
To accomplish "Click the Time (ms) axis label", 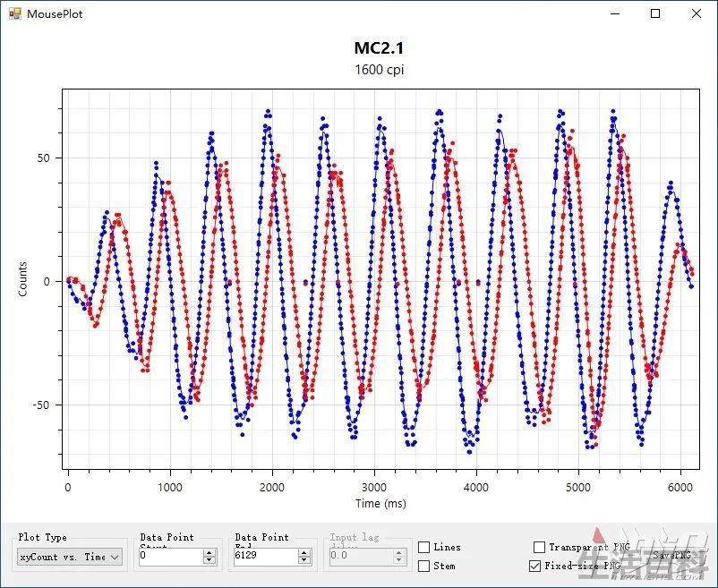I will click(x=380, y=503).
